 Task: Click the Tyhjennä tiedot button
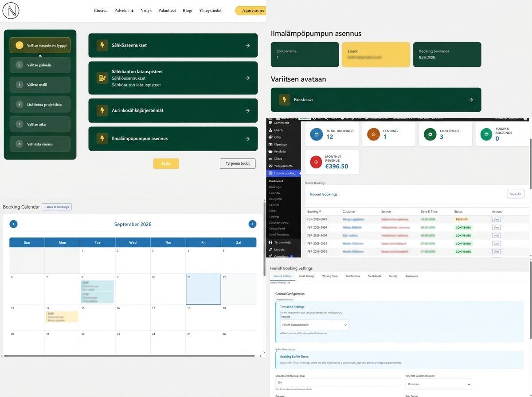[238, 163]
